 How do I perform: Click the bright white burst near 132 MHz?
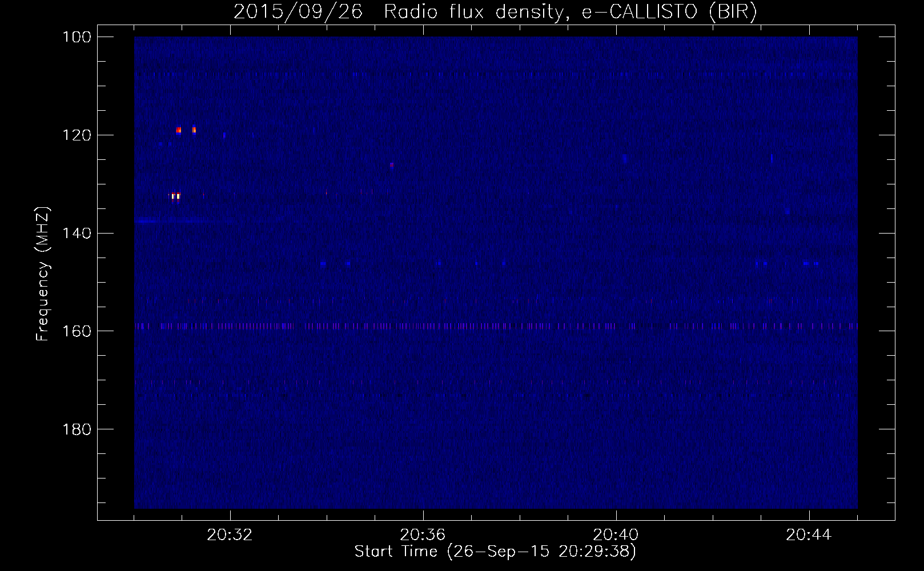tap(175, 196)
